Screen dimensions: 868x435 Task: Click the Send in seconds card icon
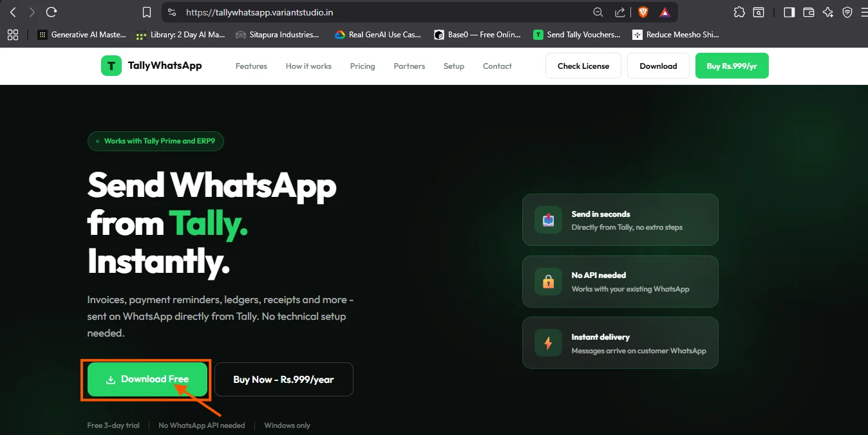click(x=548, y=220)
